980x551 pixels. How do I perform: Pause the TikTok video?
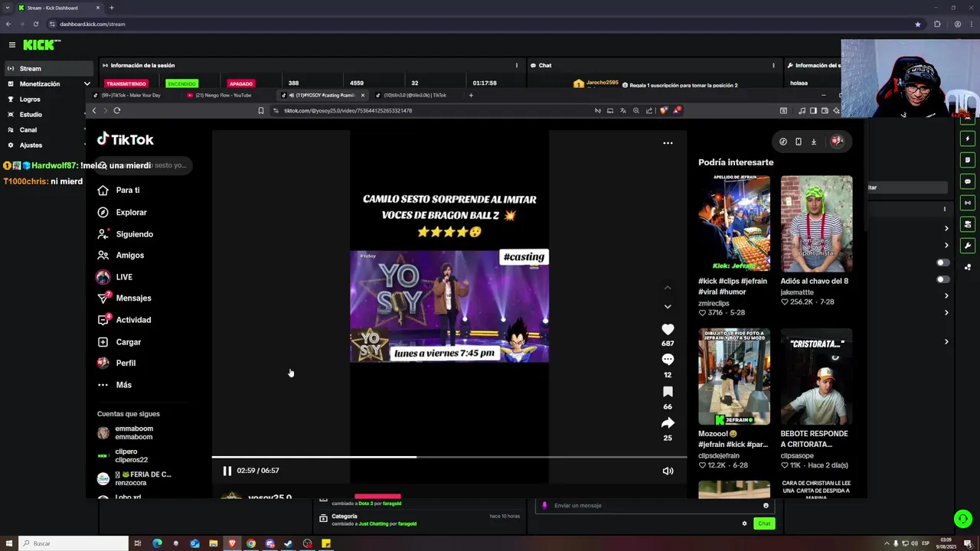(x=227, y=471)
